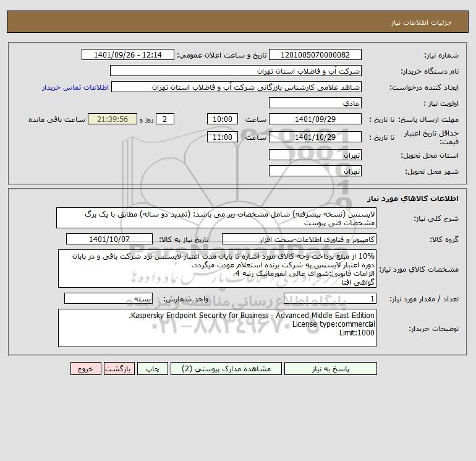Click price validity date 1401/10/29
Image resolution: width=476 pixels, height=461 pixels.
[x=315, y=137]
